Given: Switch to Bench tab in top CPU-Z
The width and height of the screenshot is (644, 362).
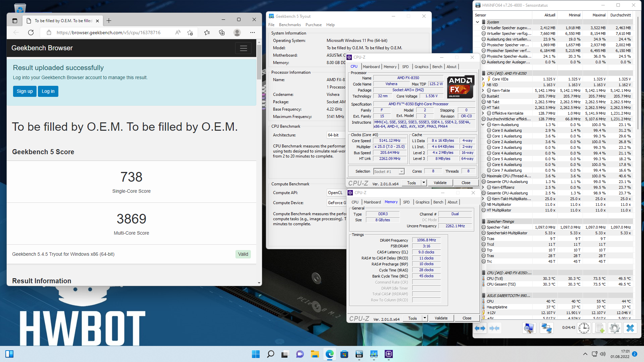Looking at the screenshot, I should 437,67.
